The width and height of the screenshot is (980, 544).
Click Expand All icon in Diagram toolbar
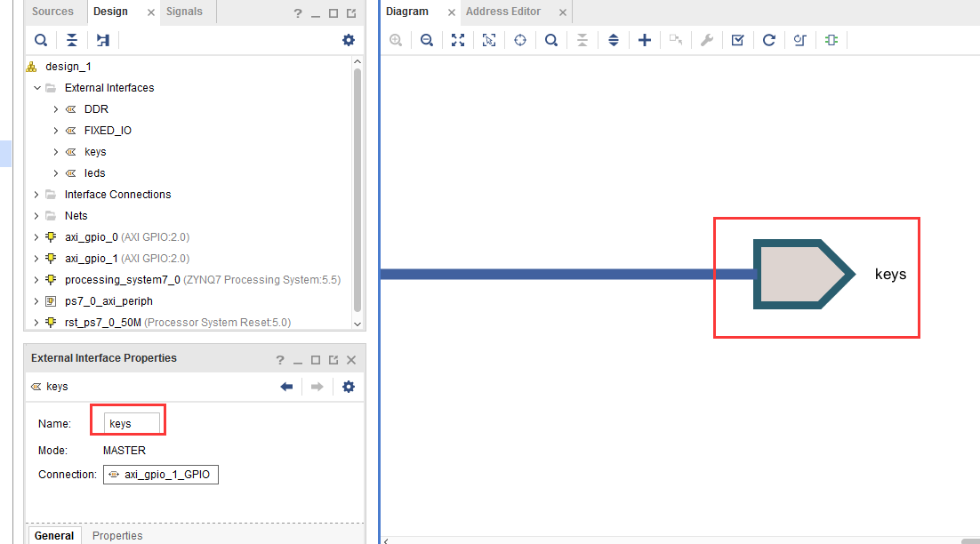613,40
